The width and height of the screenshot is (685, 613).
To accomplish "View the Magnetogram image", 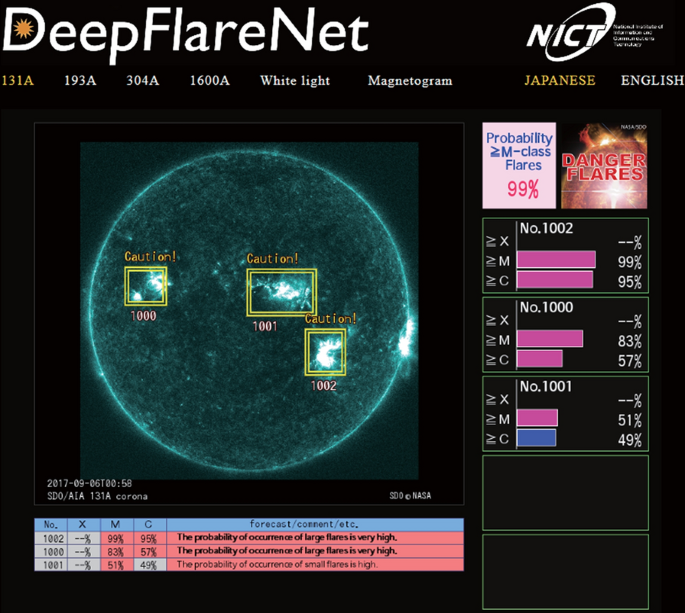I will [409, 81].
